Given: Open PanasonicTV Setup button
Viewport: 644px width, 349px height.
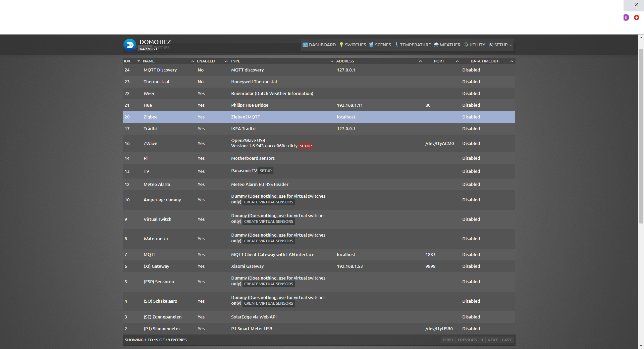Looking at the screenshot, I should coord(266,171).
